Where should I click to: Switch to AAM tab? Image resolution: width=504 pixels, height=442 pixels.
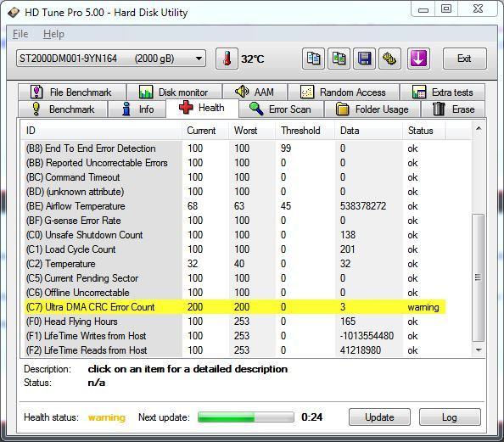(255, 92)
